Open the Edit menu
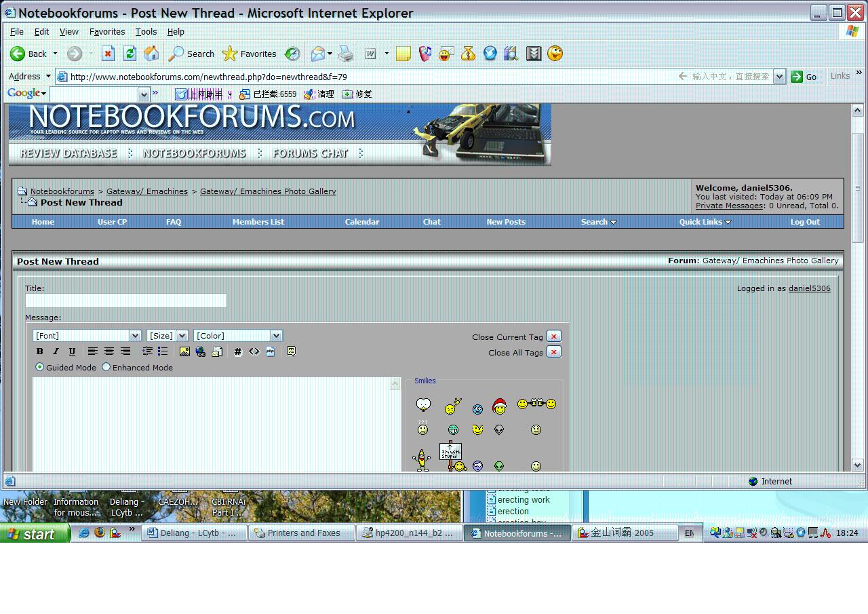The width and height of the screenshot is (868, 614). [x=41, y=31]
